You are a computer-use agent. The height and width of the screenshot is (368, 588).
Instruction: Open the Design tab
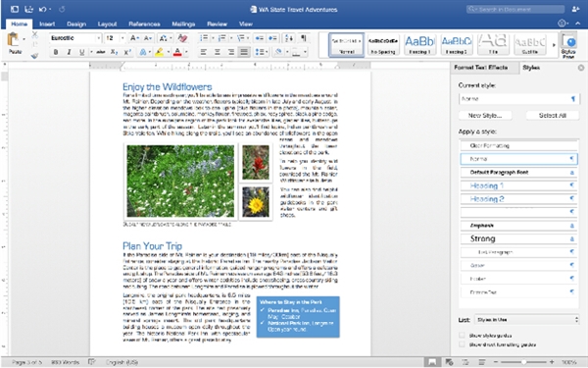(76, 24)
